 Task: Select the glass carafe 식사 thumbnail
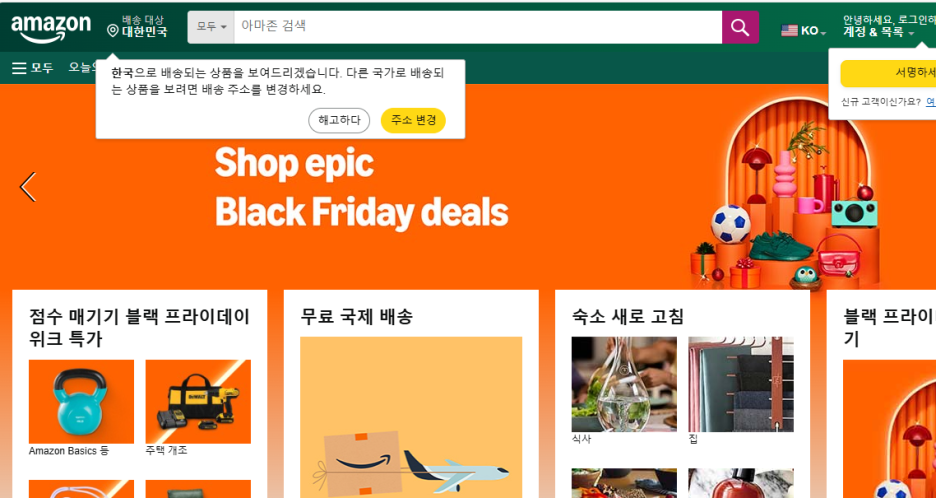pos(624,384)
